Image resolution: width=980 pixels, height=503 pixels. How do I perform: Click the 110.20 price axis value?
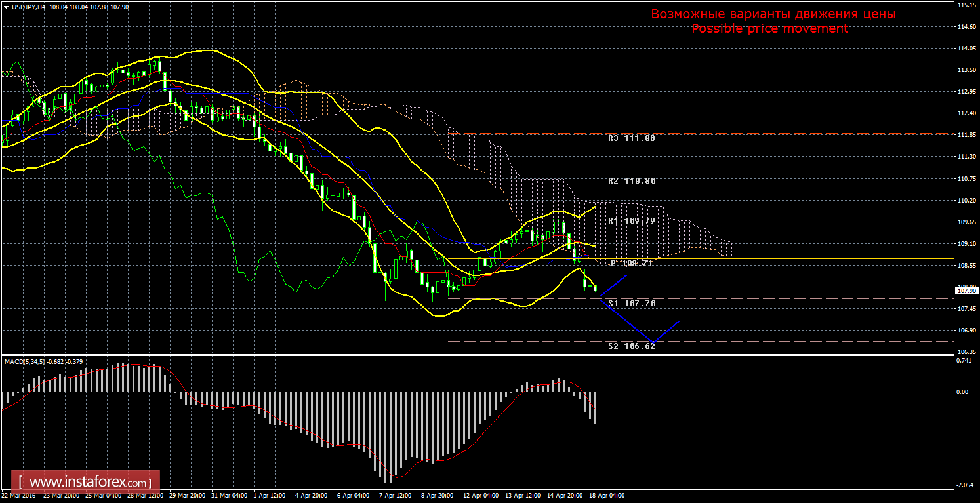966,200
